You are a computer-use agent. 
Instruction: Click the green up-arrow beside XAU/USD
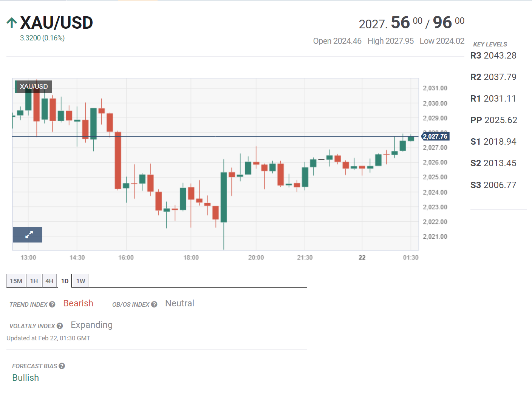tap(12, 23)
